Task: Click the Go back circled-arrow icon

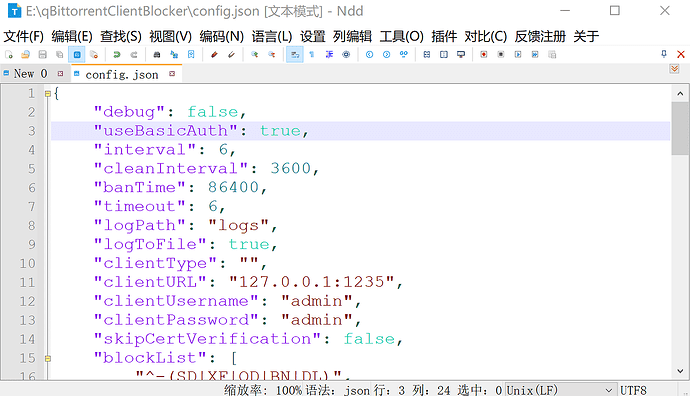Action: [x=369, y=55]
